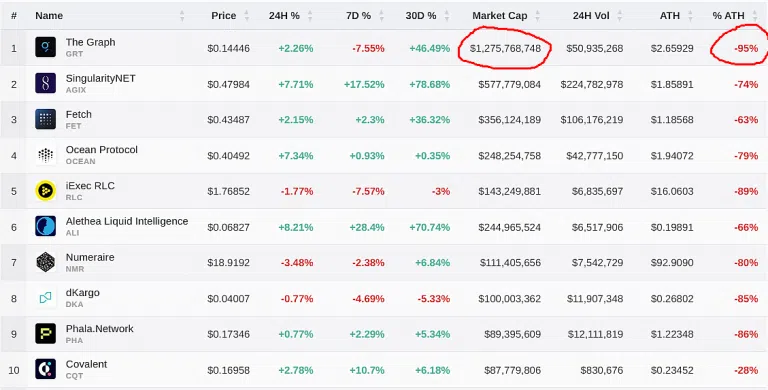Viewport: 768px width, 390px height.
Task: Sort by Name column sort arrows
Action: tap(182, 16)
